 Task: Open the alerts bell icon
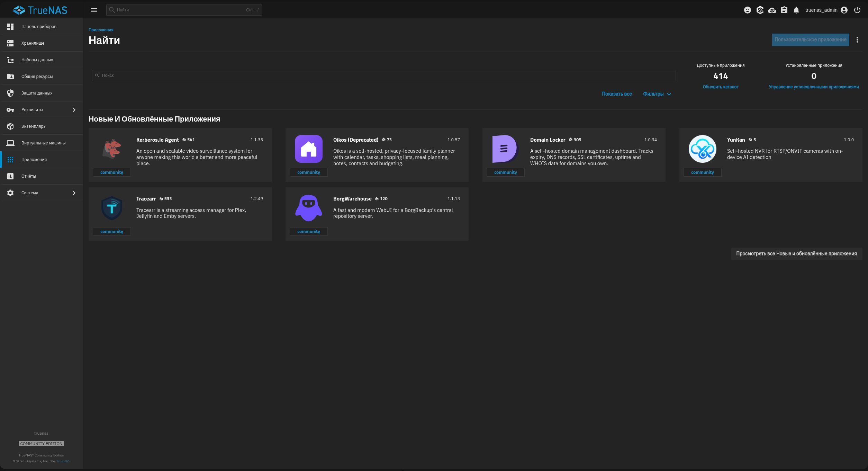[x=796, y=10]
